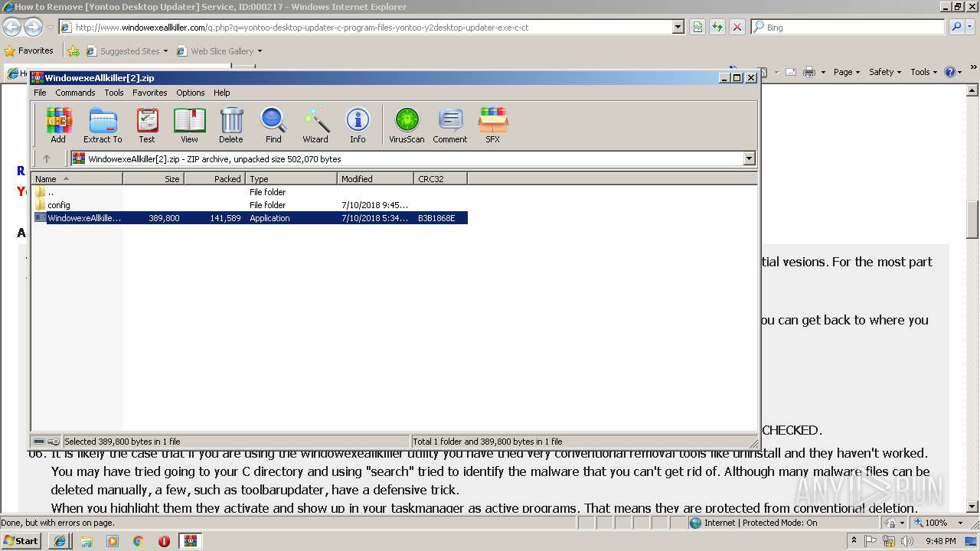
Task: Sort the file list by Size column
Action: pos(153,178)
